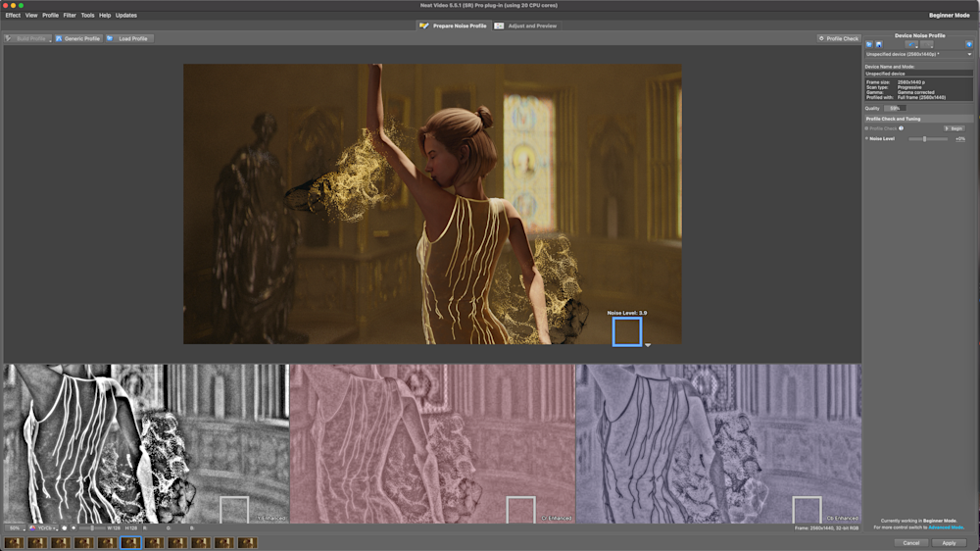Click the undo arrow in Device Noise Profile
980x551 pixels.
911,44
